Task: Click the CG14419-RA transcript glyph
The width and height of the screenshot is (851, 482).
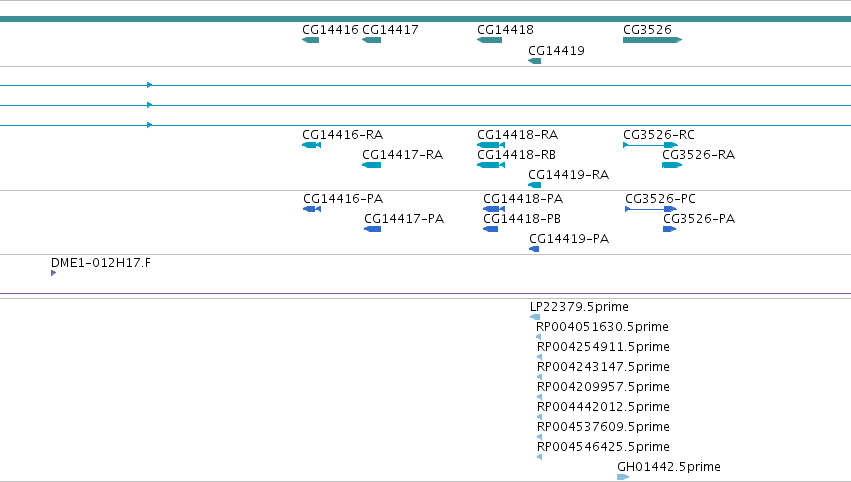Action: [x=535, y=185]
